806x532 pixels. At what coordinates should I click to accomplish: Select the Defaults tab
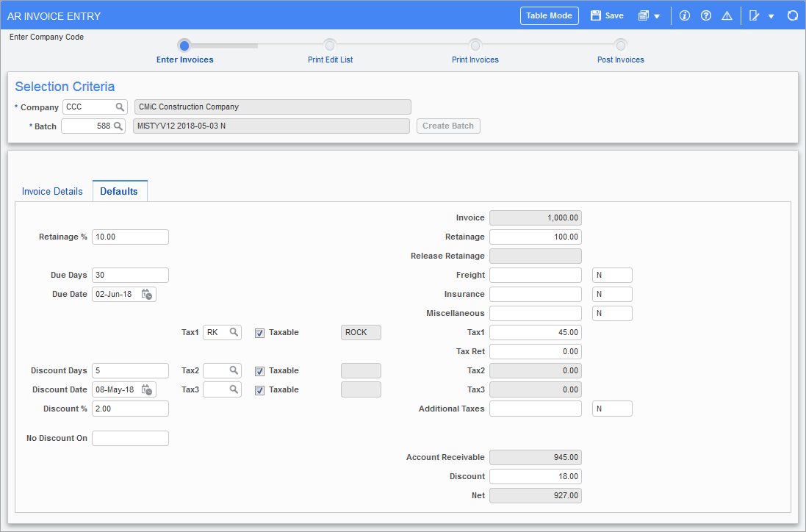(119, 191)
